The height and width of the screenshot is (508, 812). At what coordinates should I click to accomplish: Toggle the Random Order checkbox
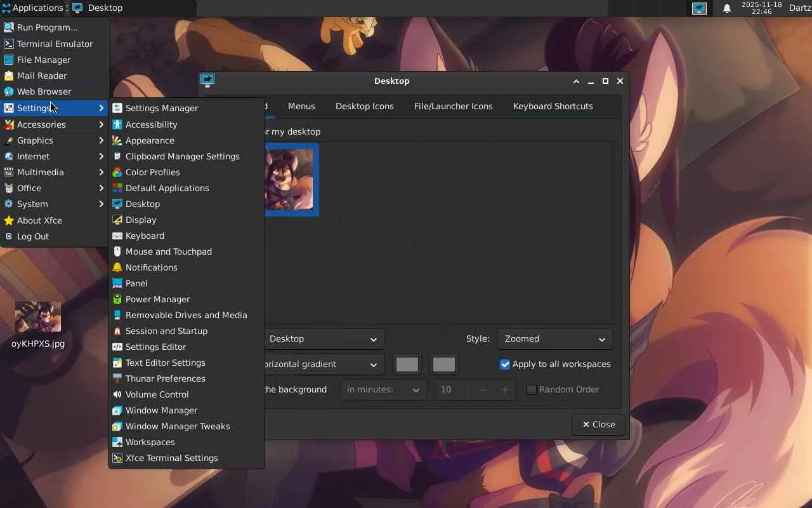click(x=532, y=390)
